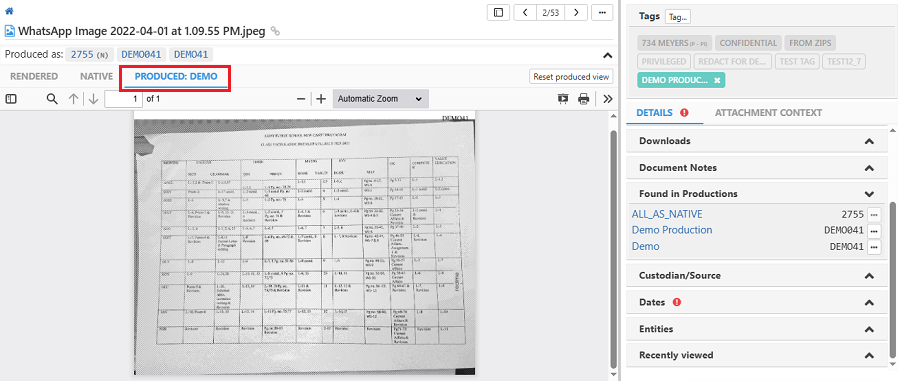900x381 pixels.
Task: Click the 2755 produced-as label
Action: point(89,55)
